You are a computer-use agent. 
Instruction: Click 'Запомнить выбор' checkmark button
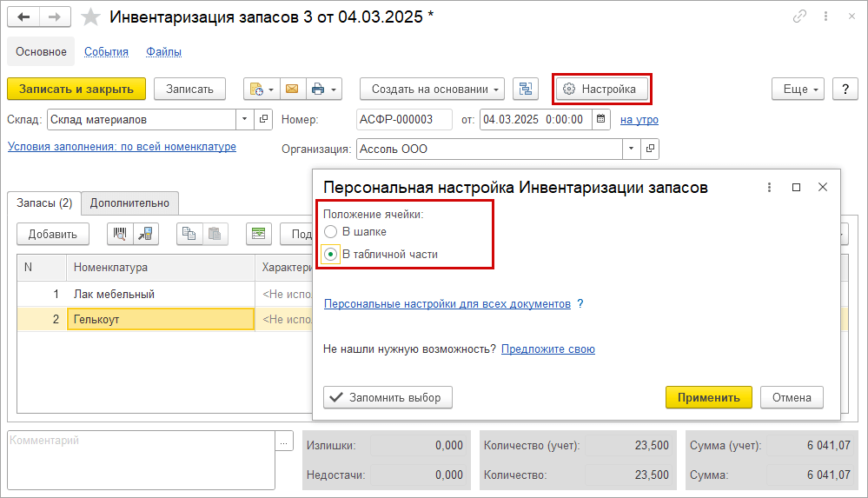click(x=388, y=397)
